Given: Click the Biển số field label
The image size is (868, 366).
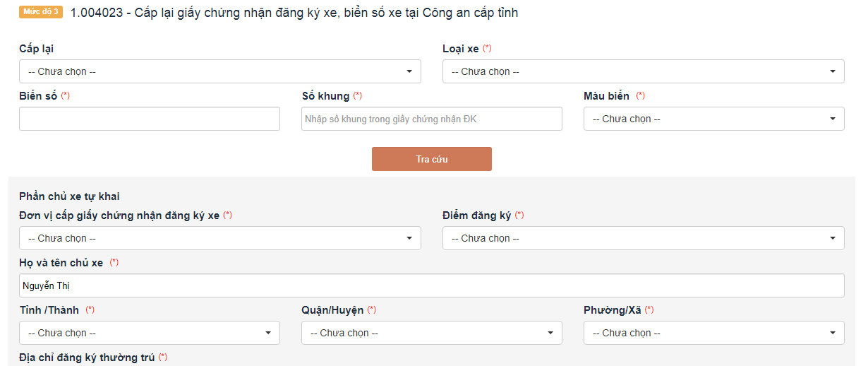Looking at the screenshot, I should tap(38, 96).
